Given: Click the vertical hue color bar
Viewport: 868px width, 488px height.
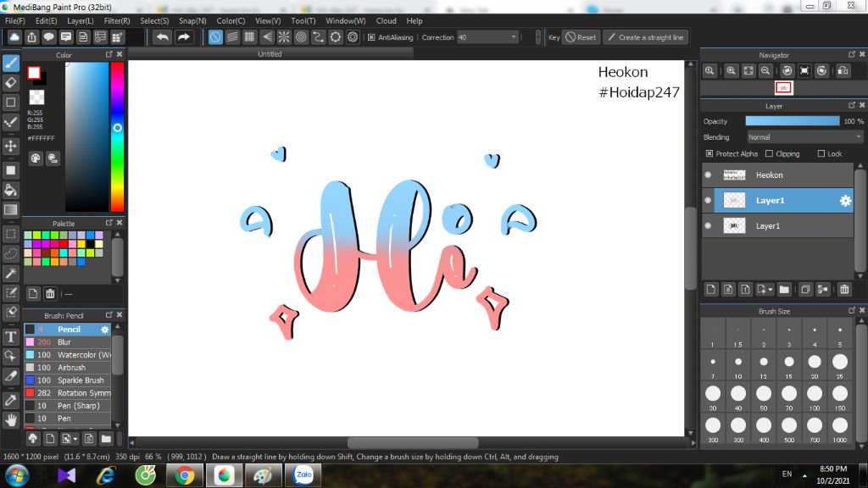Looking at the screenshot, I should [117, 136].
